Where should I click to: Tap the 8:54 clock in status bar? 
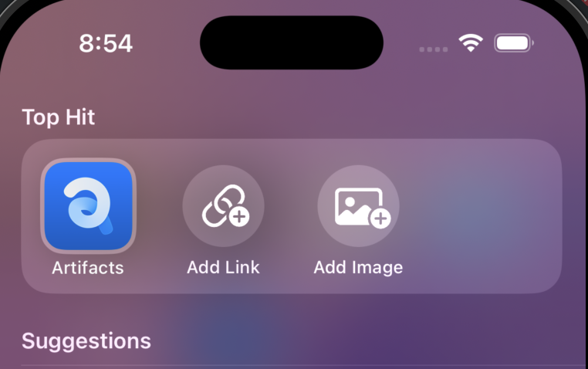tap(106, 43)
